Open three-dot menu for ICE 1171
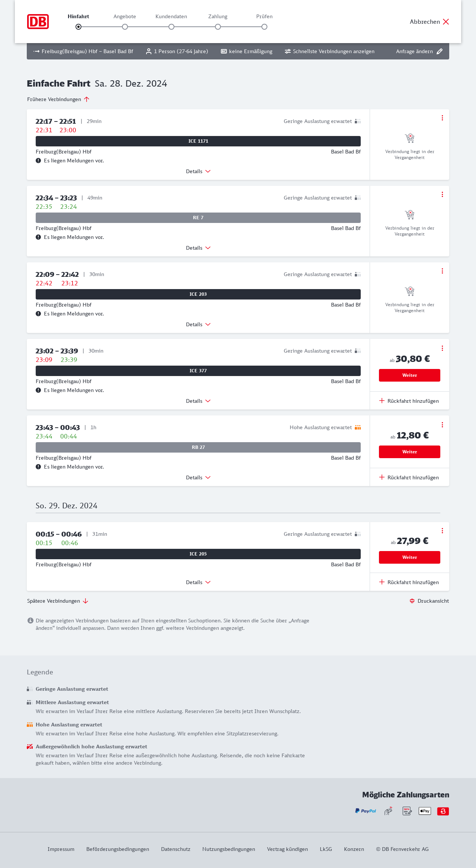Viewport: 476px width, 868px height. click(x=442, y=118)
